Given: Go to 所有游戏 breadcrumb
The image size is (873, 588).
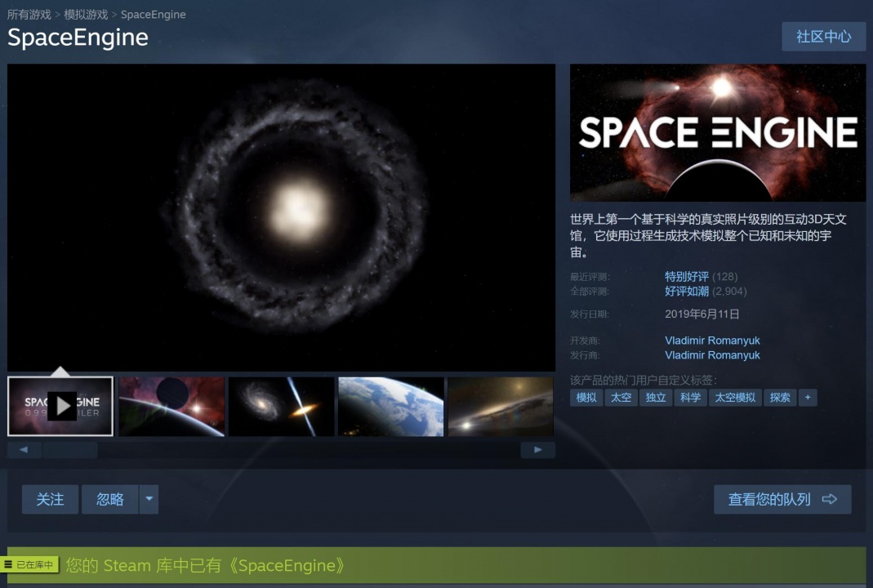Looking at the screenshot, I should coord(29,15).
